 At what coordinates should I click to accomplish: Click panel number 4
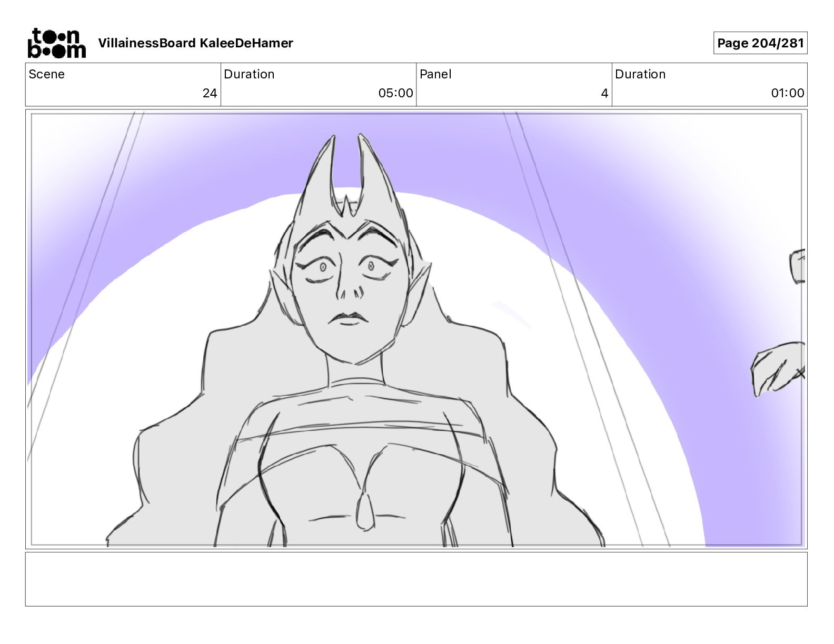point(604,93)
